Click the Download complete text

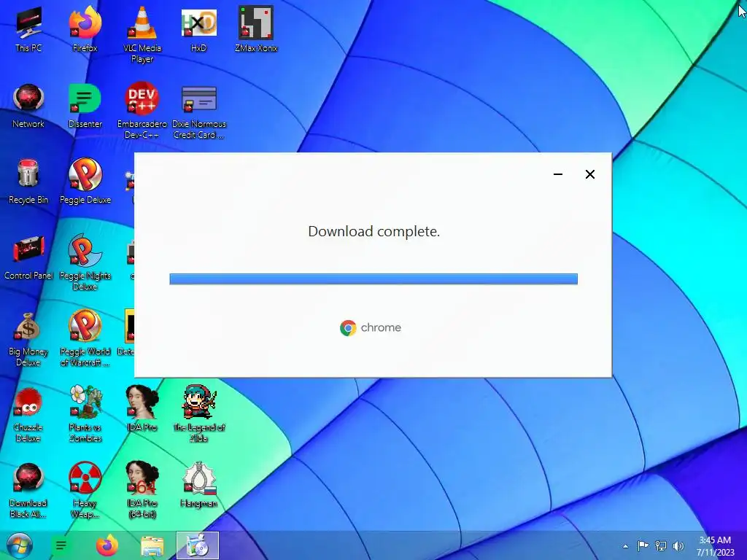point(374,231)
